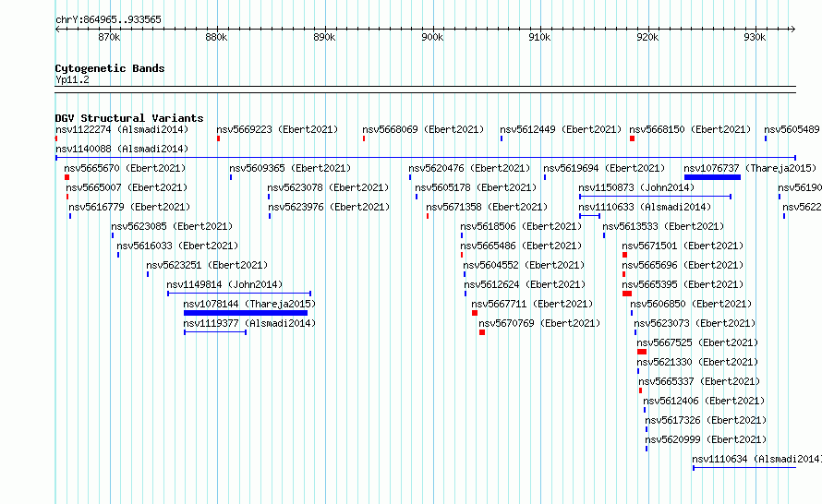The width and height of the screenshot is (822, 504).
Task: Open variant nsv5616033 (Ebert2021) label
Action: pyautogui.click(x=177, y=246)
